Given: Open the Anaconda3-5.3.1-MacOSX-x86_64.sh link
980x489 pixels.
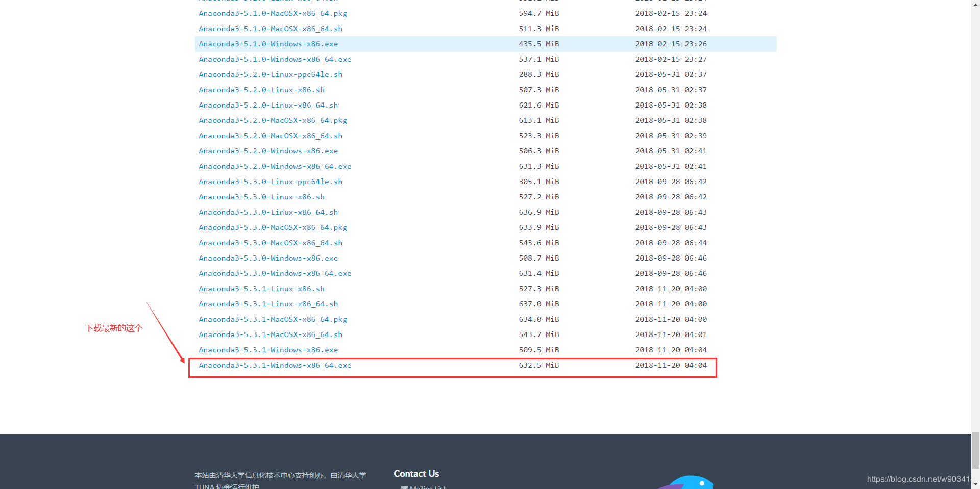Looking at the screenshot, I should (x=271, y=334).
